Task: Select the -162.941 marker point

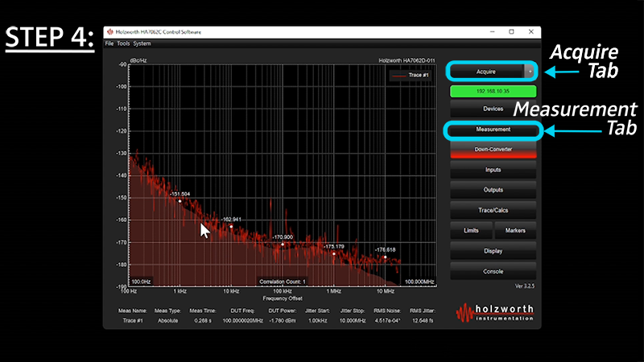Action: [x=231, y=227]
